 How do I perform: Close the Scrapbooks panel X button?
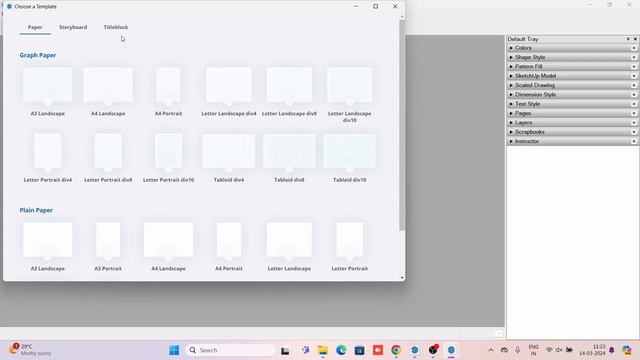[634, 132]
